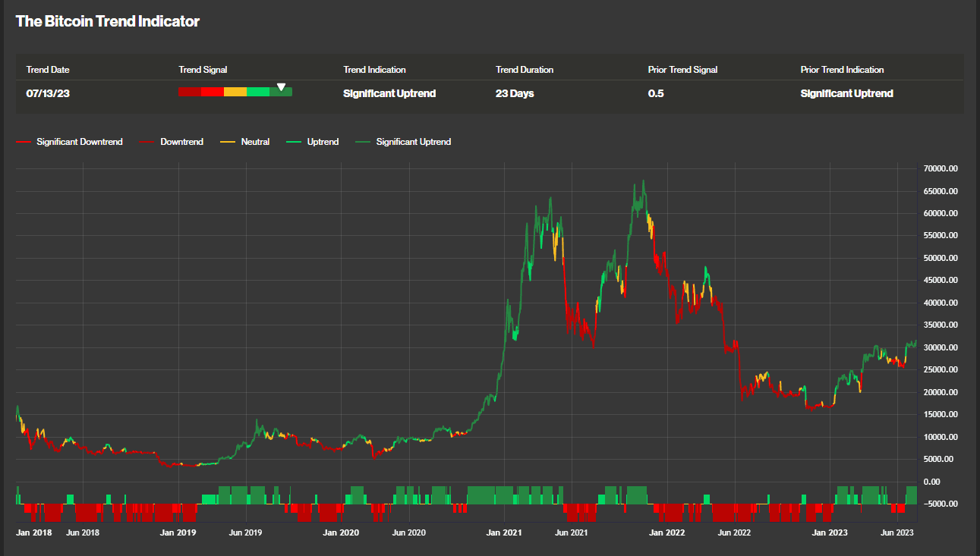Click the Trend Date header
Viewport: 980px width, 556px height.
click(48, 70)
